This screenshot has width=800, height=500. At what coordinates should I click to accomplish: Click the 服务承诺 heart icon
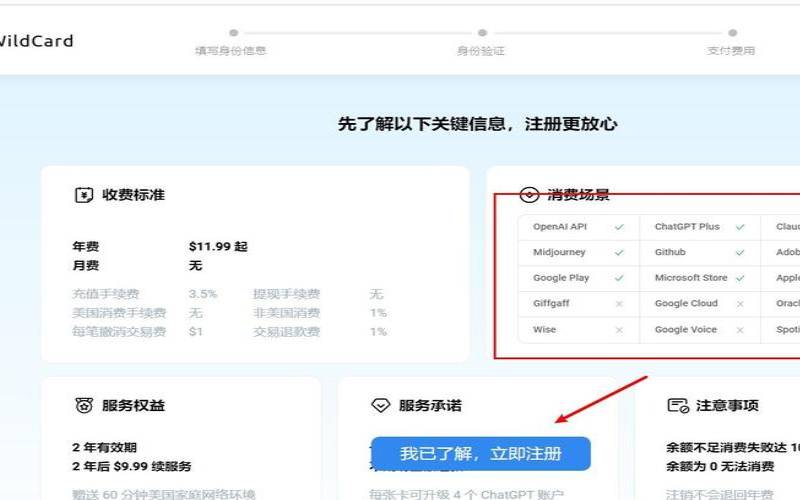tap(380, 405)
